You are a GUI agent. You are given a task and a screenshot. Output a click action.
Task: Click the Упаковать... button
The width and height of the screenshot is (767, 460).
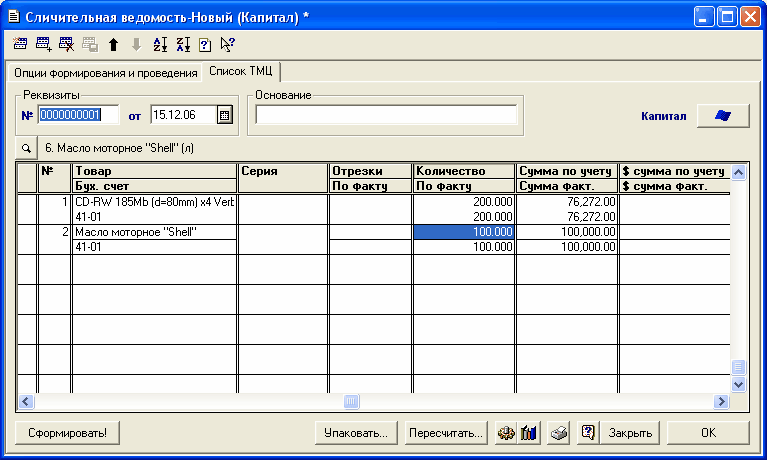click(356, 433)
